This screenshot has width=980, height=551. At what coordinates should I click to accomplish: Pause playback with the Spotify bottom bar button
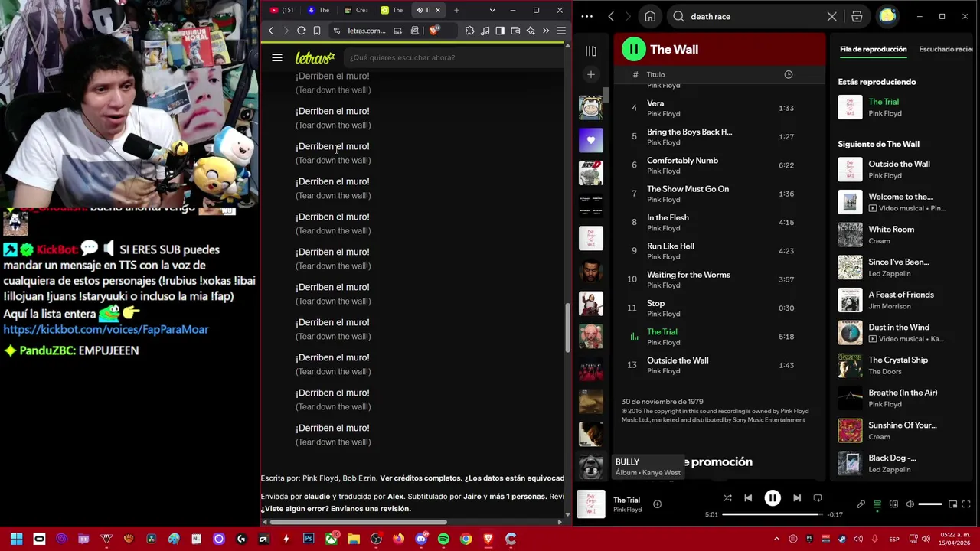click(773, 498)
